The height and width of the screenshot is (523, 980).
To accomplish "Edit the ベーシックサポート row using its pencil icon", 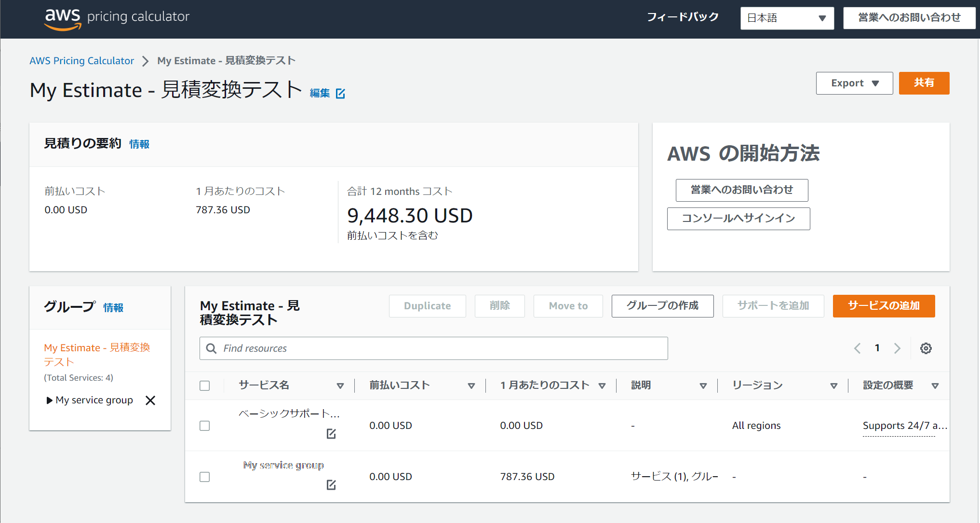I will click(x=331, y=434).
